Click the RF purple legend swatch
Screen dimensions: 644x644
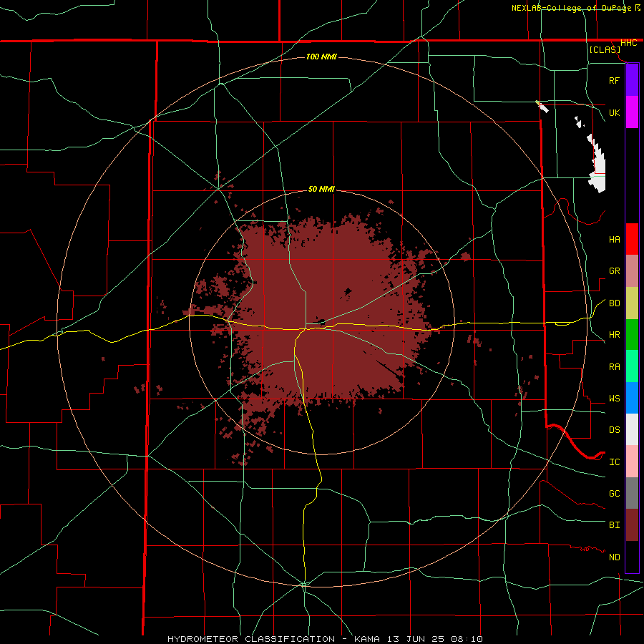point(632,80)
